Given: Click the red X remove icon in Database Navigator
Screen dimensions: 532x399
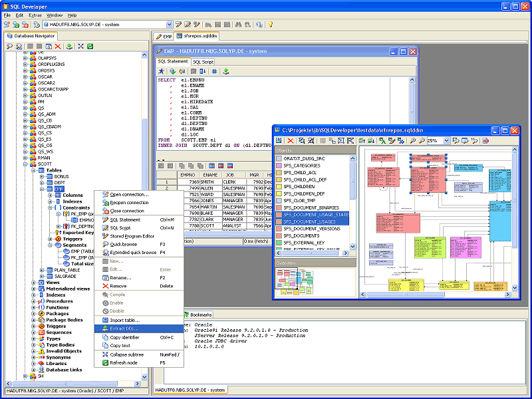Looking at the screenshot, I should pos(59,47).
